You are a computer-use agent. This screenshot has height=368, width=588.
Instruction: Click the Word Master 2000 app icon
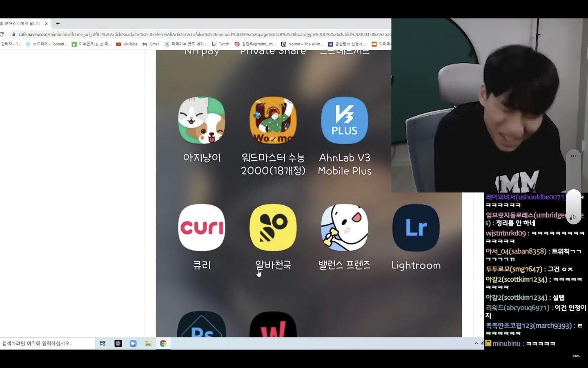tap(273, 121)
